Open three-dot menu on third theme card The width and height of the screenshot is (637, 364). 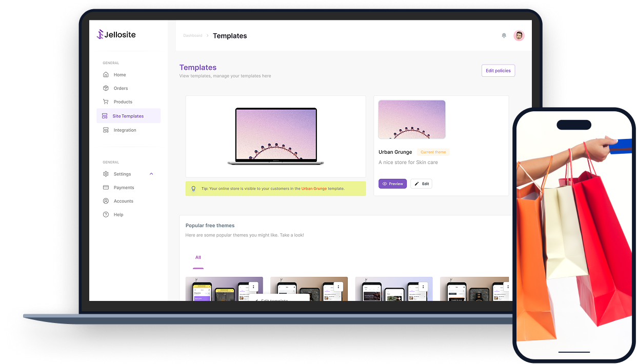[423, 287]
